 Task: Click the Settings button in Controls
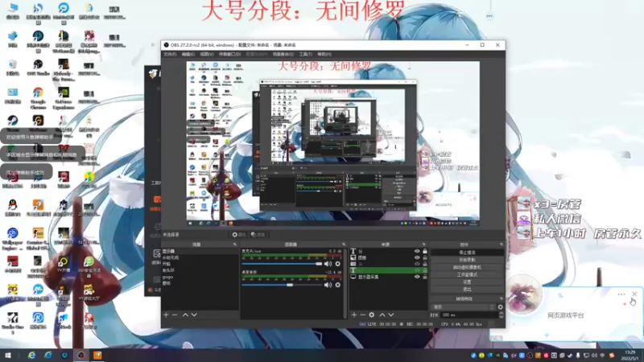467,282
